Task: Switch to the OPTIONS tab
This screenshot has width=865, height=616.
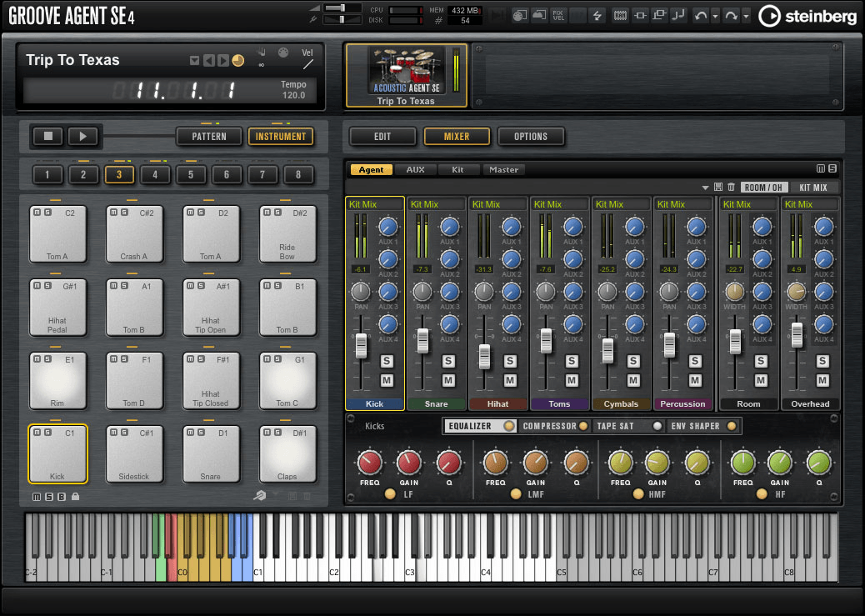Action: point(531,137)
